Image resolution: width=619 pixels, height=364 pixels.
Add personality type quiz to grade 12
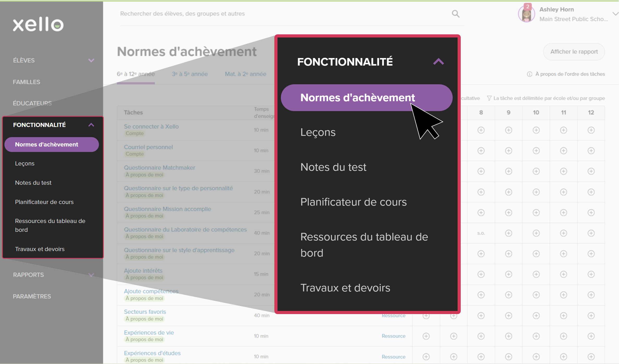[591, 192]
